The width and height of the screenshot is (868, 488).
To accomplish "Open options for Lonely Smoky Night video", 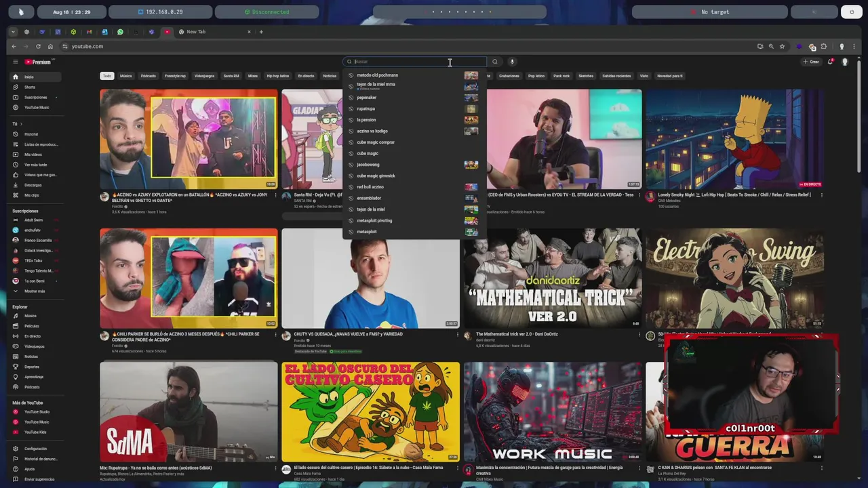I will point(821,195).
